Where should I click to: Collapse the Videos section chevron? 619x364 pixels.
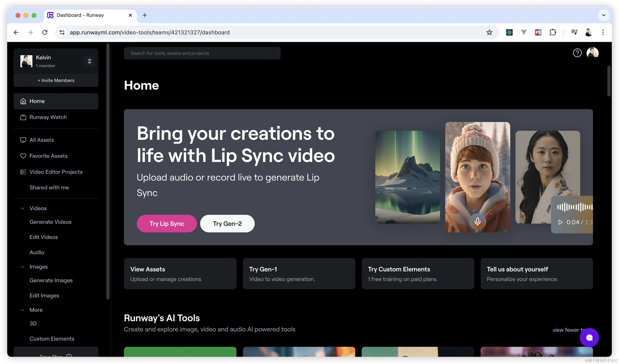22,208
